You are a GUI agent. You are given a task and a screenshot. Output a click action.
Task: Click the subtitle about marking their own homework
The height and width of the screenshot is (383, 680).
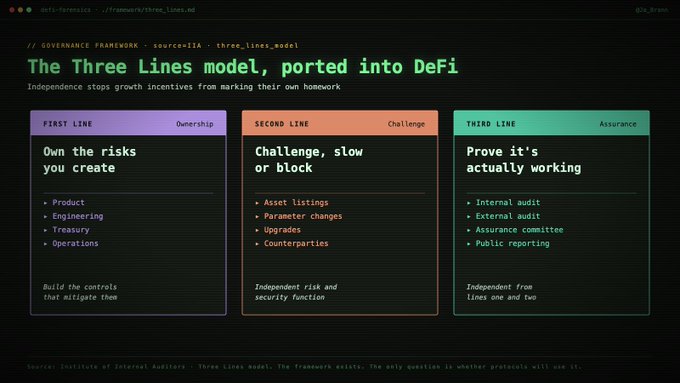184,87
